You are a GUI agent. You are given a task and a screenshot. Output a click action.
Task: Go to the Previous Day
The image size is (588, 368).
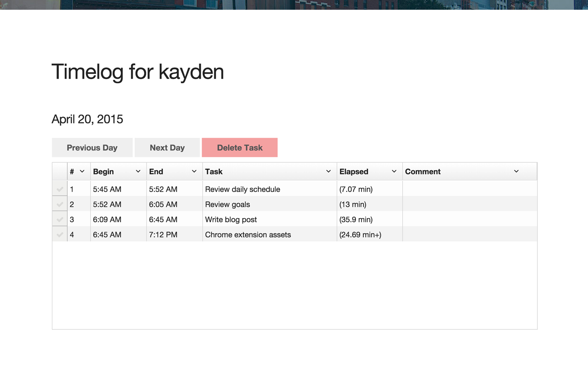point(92,148)
